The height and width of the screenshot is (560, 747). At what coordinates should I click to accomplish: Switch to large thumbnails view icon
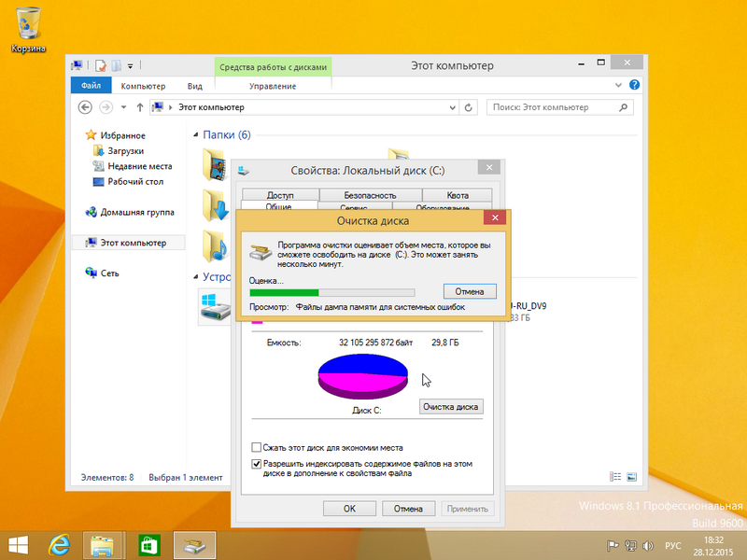632,477
